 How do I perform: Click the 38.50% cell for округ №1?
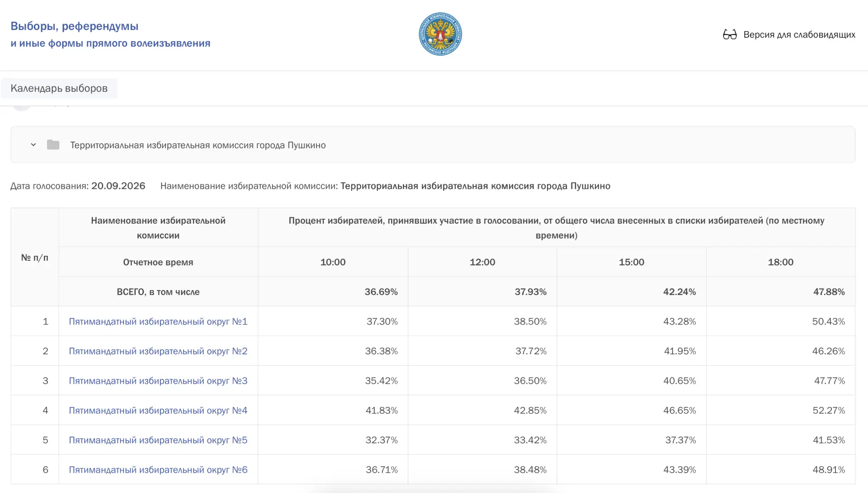(x=482, y=321)
